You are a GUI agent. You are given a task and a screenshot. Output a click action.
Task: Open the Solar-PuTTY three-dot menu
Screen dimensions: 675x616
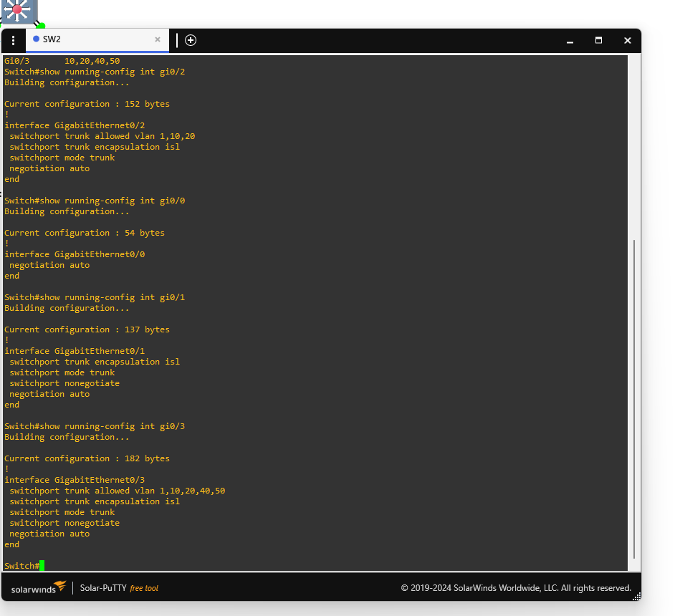14,40
